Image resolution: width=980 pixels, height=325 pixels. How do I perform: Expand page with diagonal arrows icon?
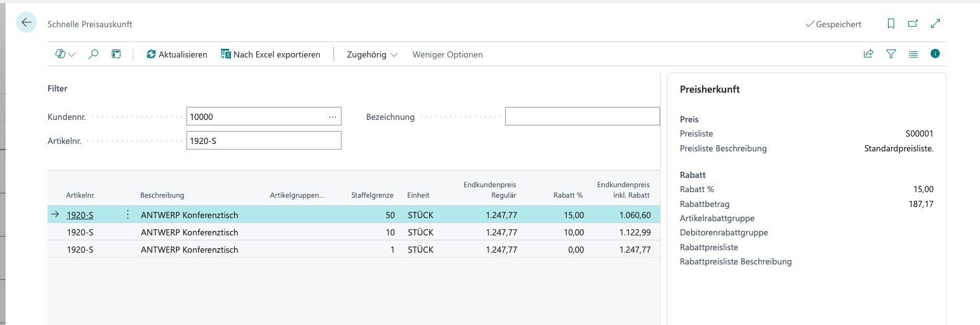tap(936, 23)
